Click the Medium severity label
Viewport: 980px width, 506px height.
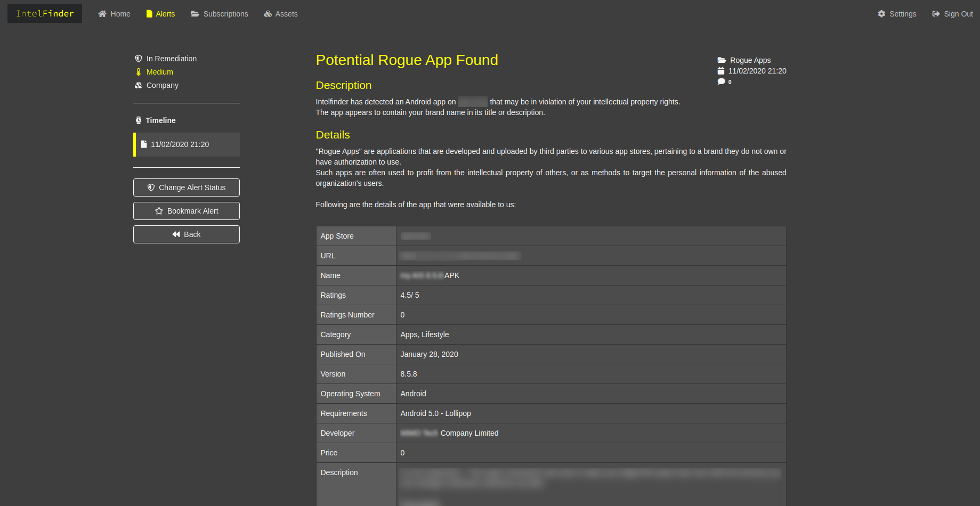[160, 72]
